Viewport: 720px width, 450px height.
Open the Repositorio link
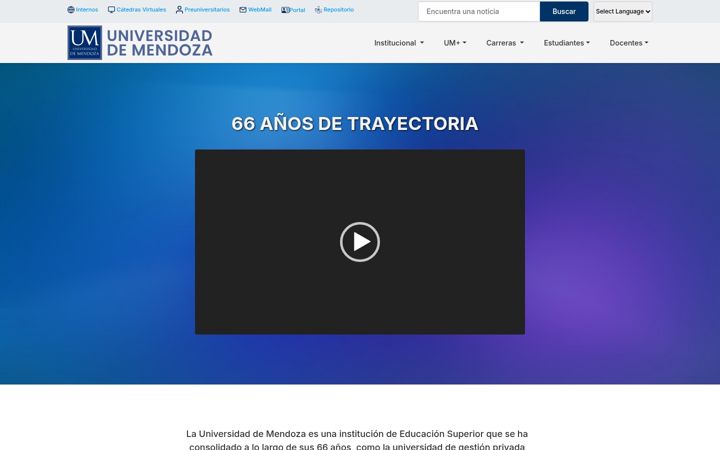(x=338, y=10)
